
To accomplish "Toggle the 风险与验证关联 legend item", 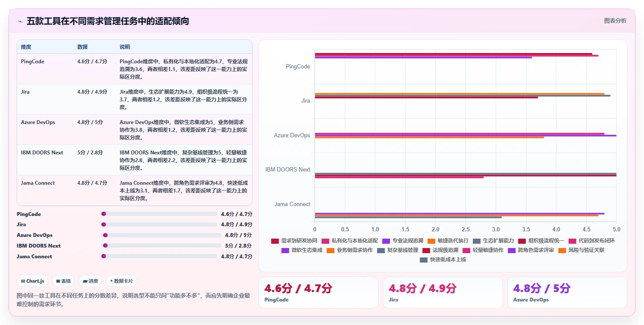I will (x=581, y=250).
